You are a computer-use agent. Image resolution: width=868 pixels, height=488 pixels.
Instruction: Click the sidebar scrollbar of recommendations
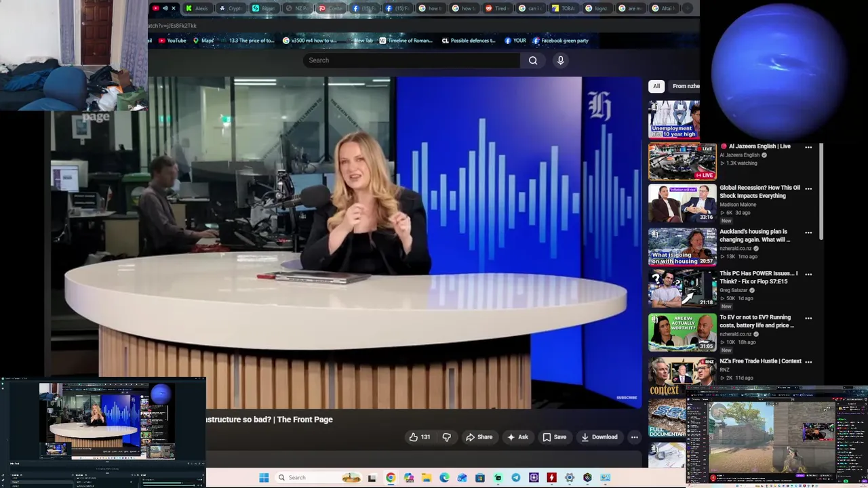pyautogui.click(x=821, y=190)
